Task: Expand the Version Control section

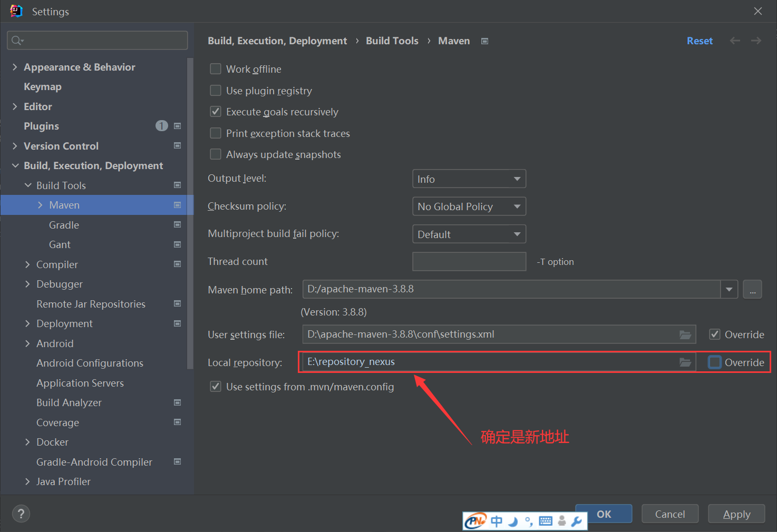Action: (x=15, y=146)
